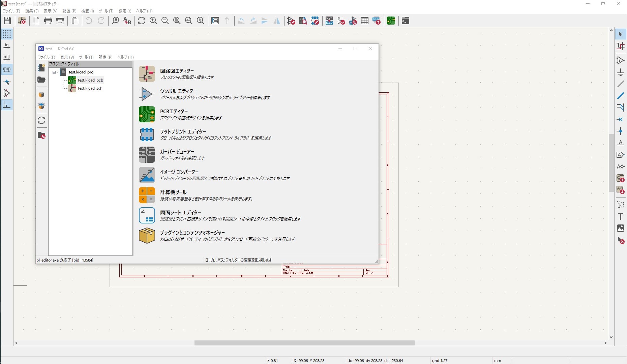
Task: Open ツール (T) menu in KiCad project window
Action: (x=86, y=57)
